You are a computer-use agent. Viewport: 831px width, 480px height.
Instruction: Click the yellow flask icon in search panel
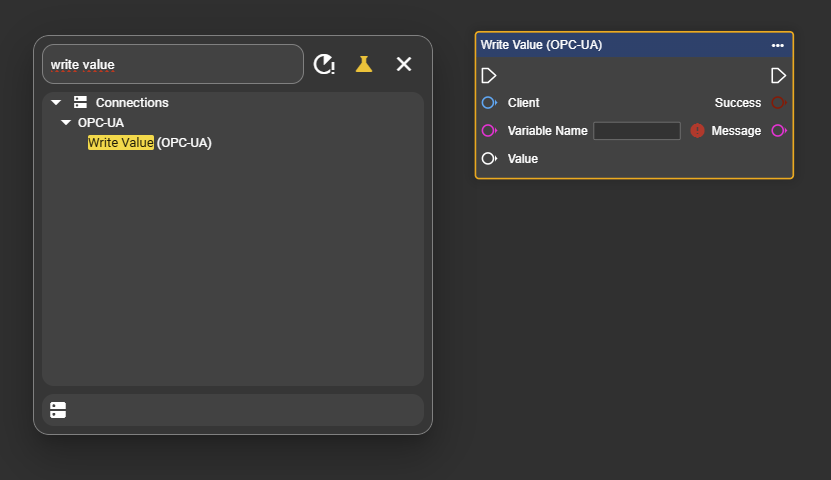(x=364, y=64)
